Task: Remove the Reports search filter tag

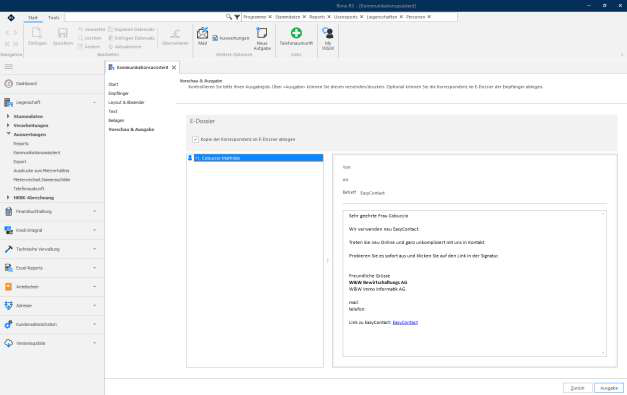Action: (329, 17)
